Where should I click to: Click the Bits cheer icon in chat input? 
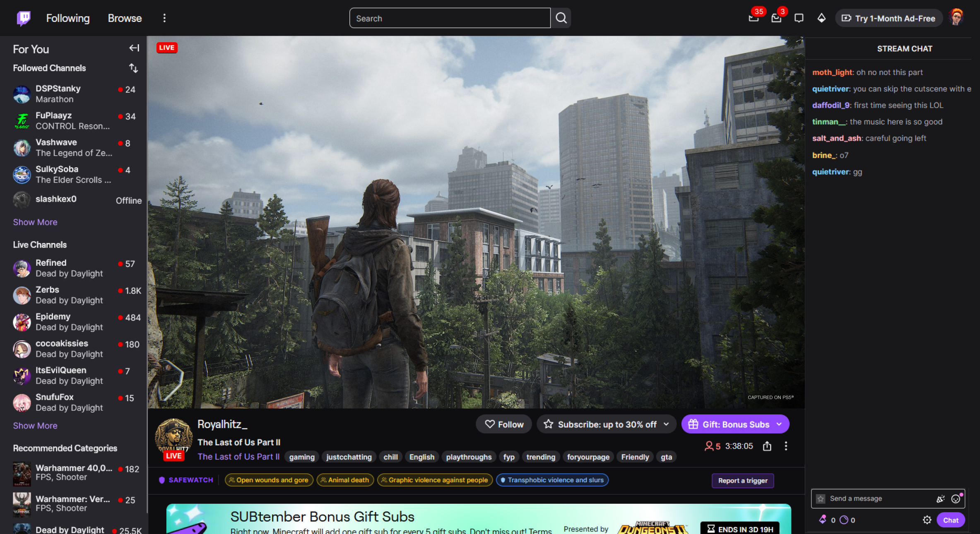pyautogui.click(x=940, y=499)
